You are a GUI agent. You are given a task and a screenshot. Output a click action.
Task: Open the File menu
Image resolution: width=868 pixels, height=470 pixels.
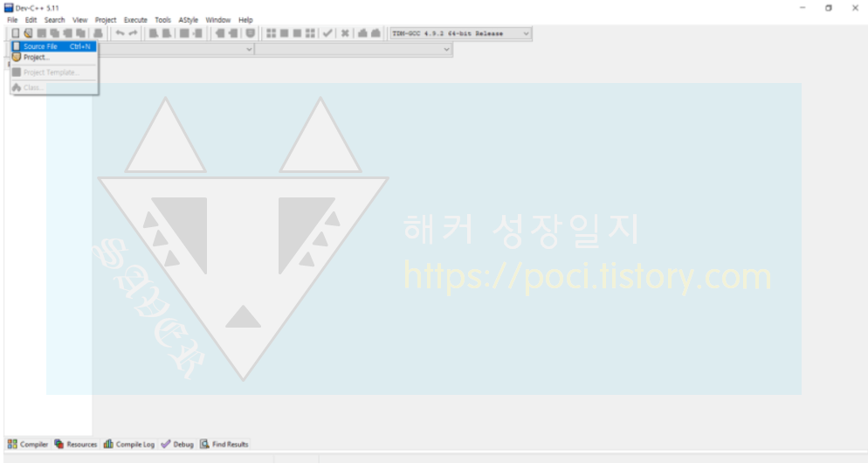pyautogui.click(x=12, y=20)
